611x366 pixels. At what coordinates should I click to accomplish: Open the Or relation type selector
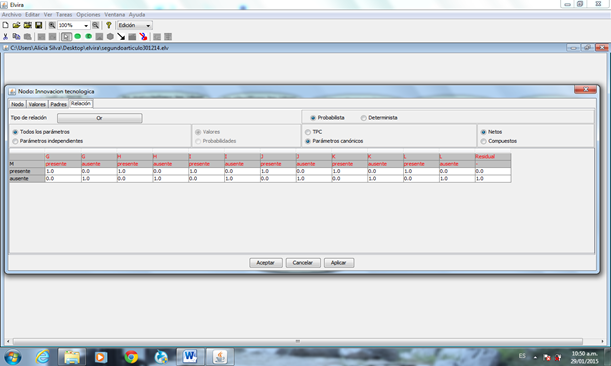point(100,118)
